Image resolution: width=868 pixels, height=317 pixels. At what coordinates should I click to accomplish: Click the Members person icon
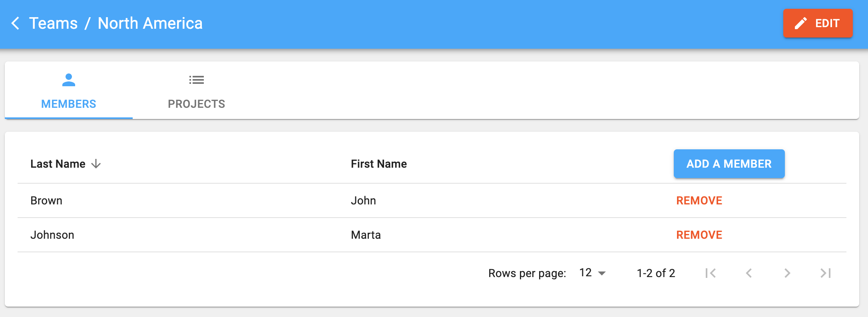coord(69,80)
